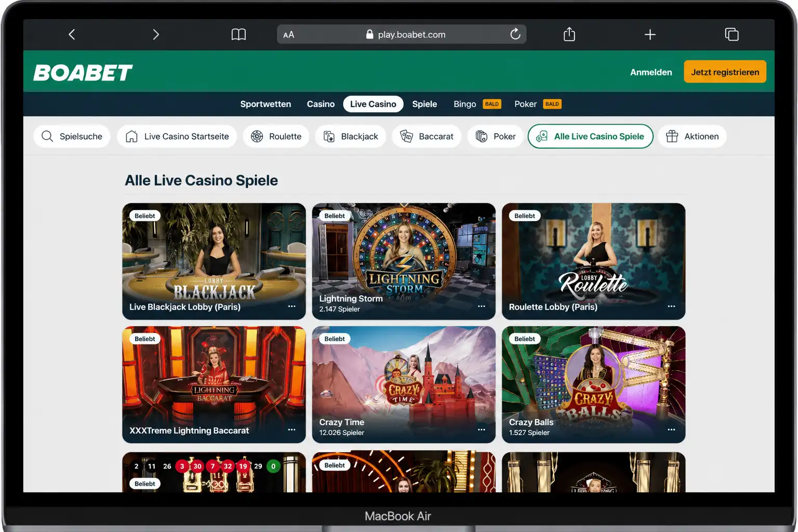Open a new tab with the plus icon
This screenshot has height=532, width=798.
(650, 34)
